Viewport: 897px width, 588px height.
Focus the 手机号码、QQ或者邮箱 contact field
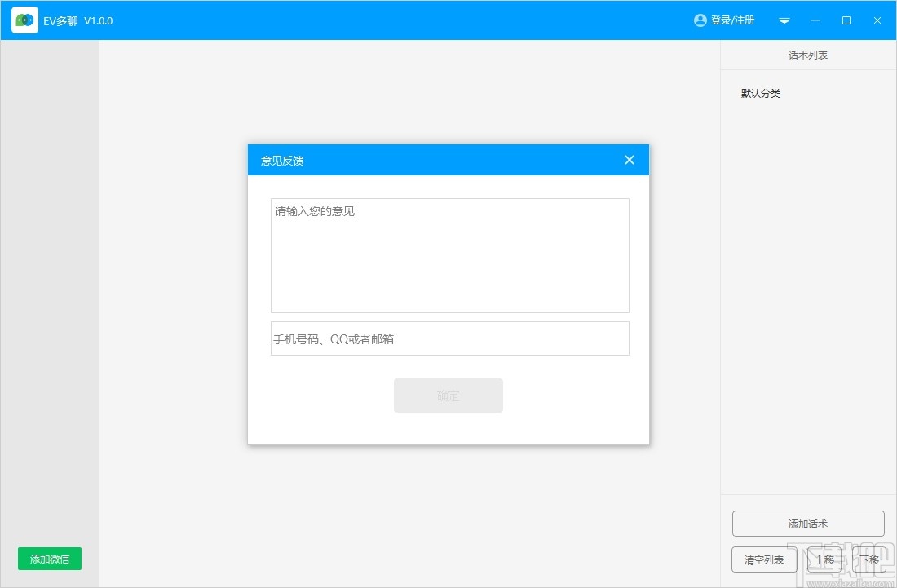click(x=449, y=338)
